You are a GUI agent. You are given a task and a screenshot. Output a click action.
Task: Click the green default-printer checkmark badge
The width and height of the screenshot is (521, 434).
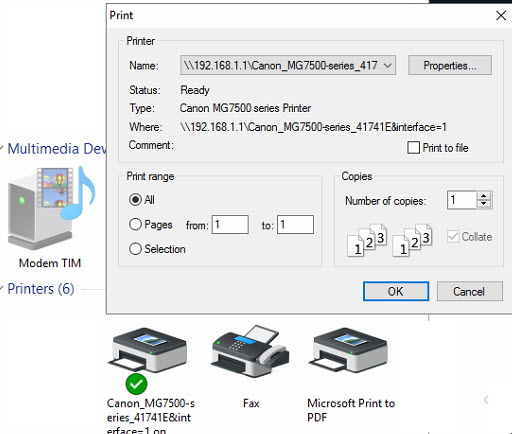[x=136, y=384]
